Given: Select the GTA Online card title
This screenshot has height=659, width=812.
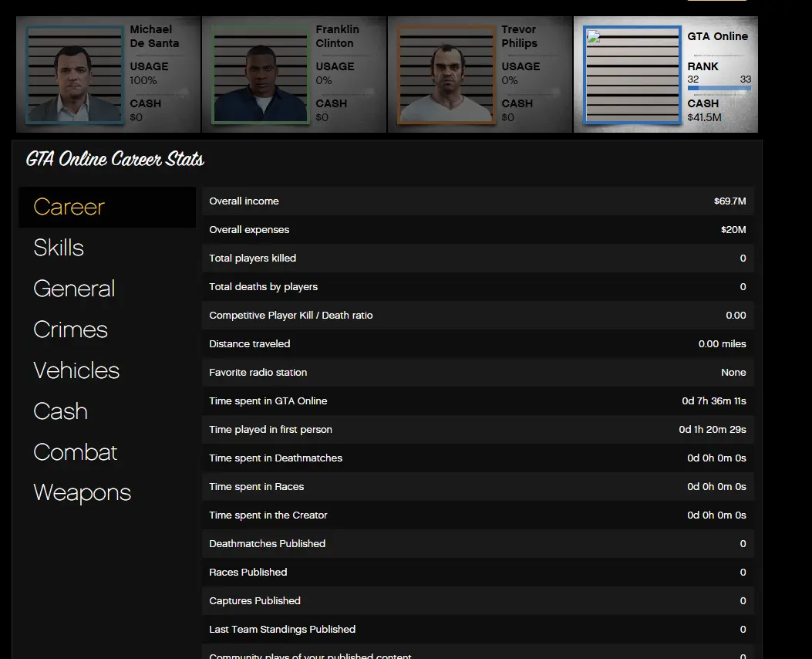Looking at the screenshot, I should (717, 36).
